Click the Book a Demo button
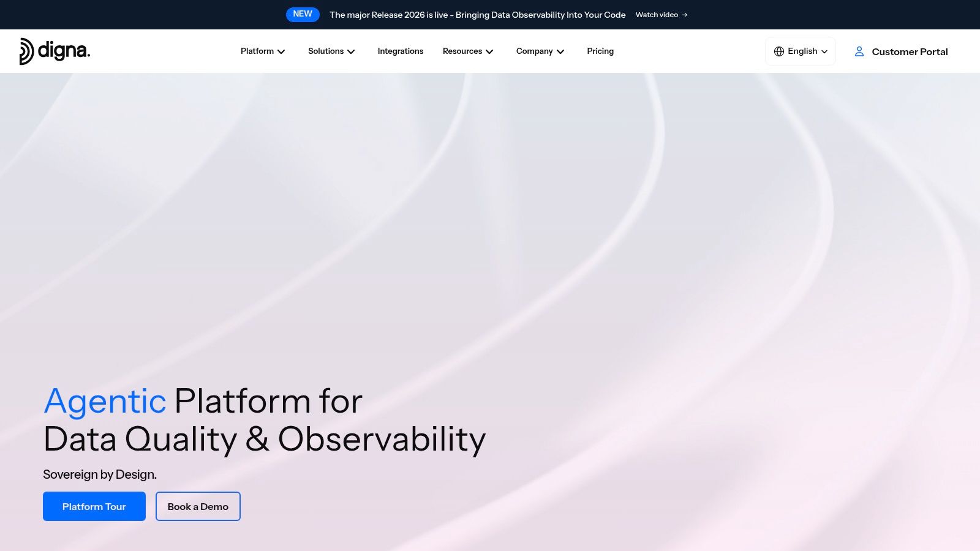 click(x=198, y=506)
